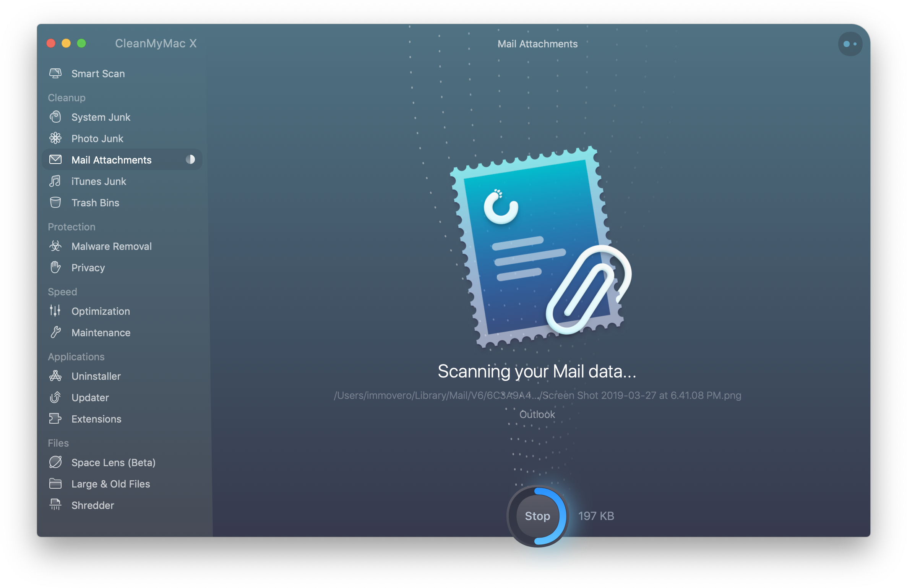Click the Mail Attachments envelope icon

[x=55, y=160]
